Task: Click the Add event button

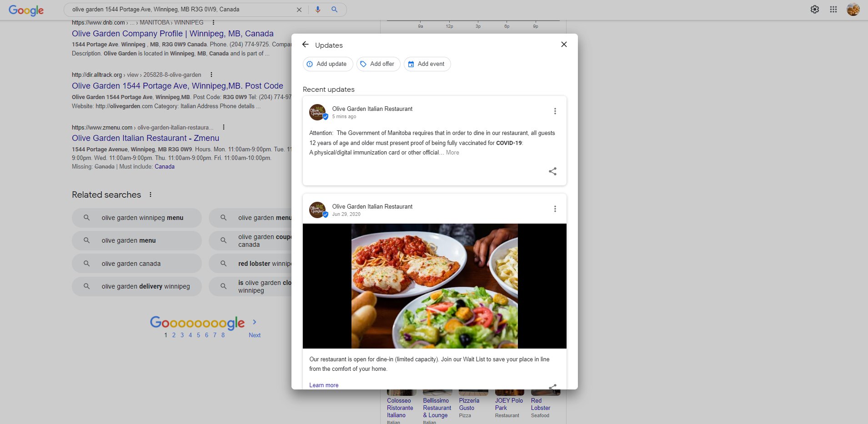Action: click(x=427, y=64)
